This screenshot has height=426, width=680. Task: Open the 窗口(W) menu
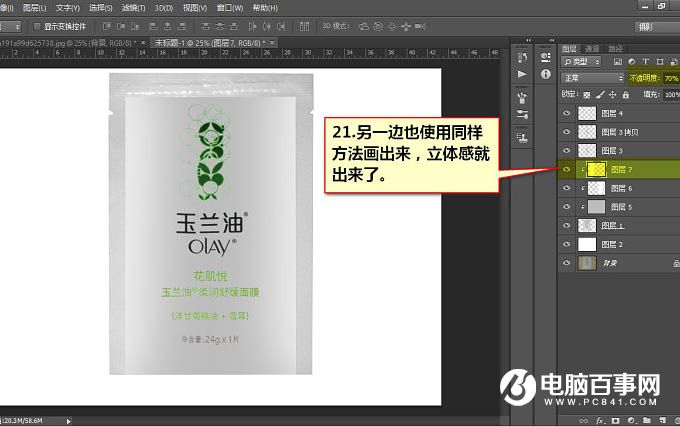pos(230,8)
